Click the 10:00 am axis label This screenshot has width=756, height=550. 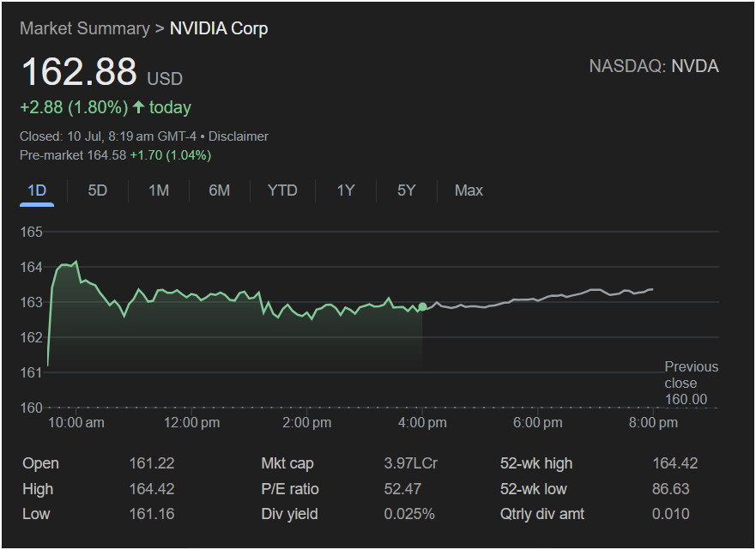click(x=76, y=423)
